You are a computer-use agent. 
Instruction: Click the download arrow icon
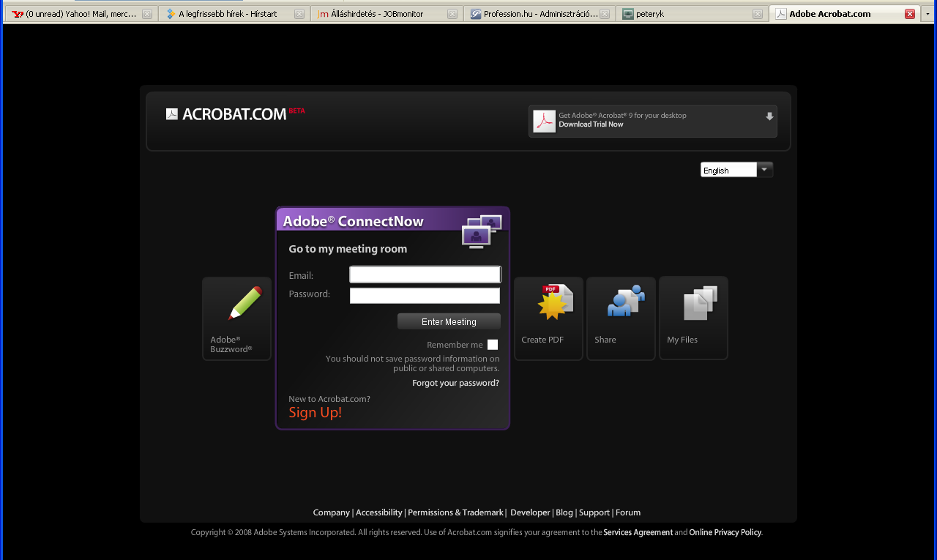pos(769,116)
